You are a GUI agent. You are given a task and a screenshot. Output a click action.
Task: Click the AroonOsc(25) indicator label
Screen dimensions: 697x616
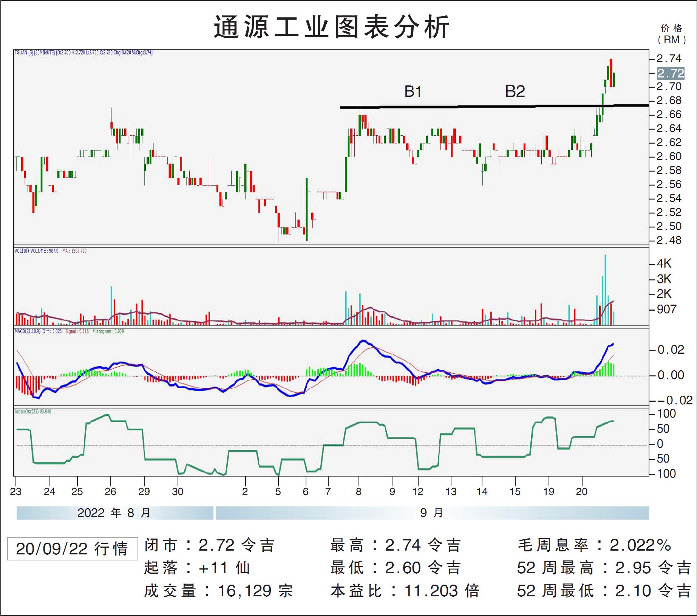[33, 411]
